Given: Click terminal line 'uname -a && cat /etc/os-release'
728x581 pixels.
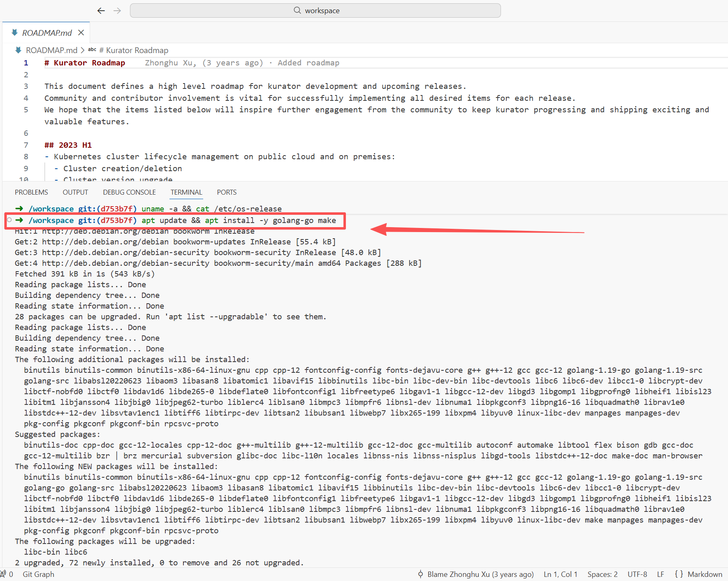Looking at the screenshot, I should point(212,209).
